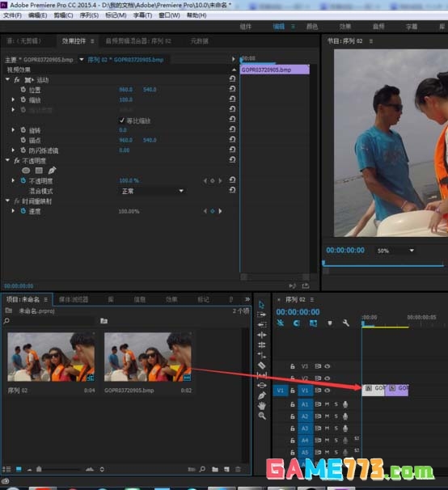Solo the A2 audio track

336,416
